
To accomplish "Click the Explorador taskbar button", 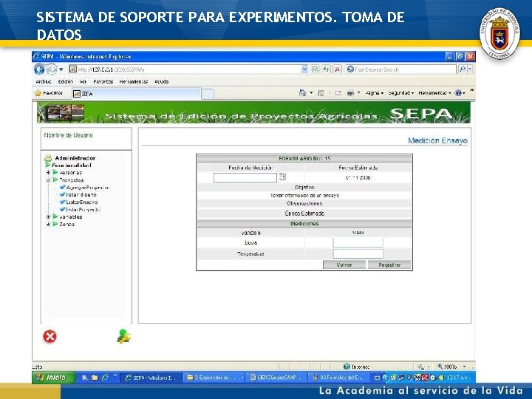I will [215, 378].
